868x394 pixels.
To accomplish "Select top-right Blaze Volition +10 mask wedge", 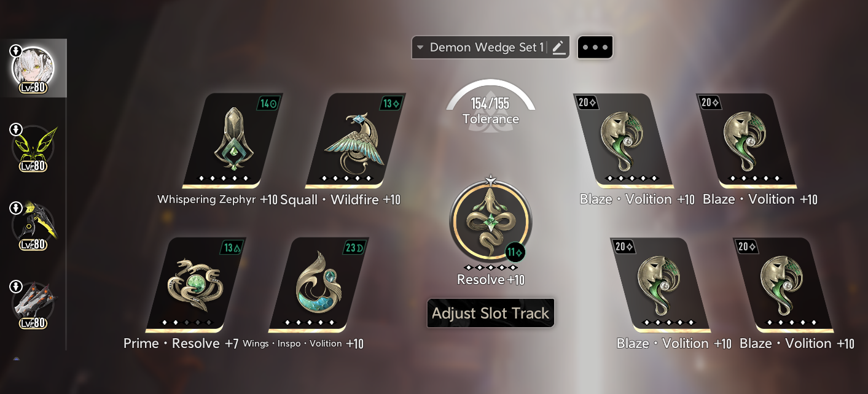I will [746, 141].
